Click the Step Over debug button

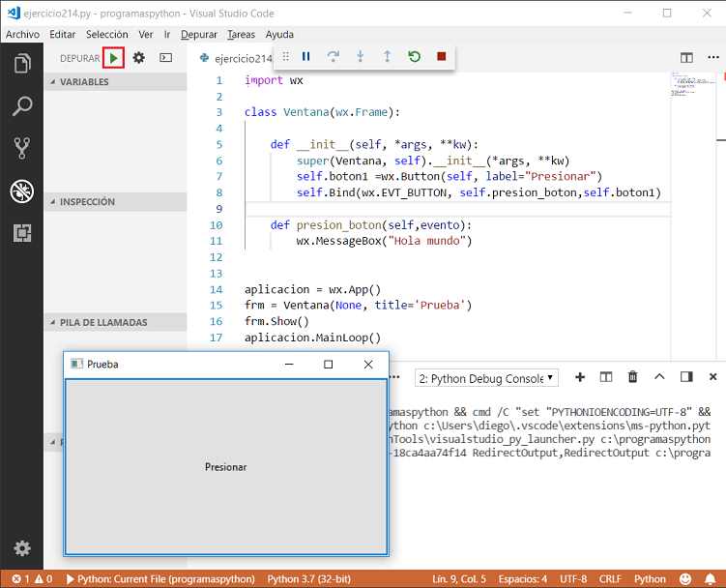click(333, 56)
